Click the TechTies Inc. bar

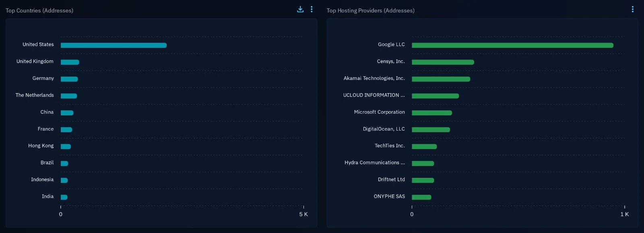click(x=424, y=147)
